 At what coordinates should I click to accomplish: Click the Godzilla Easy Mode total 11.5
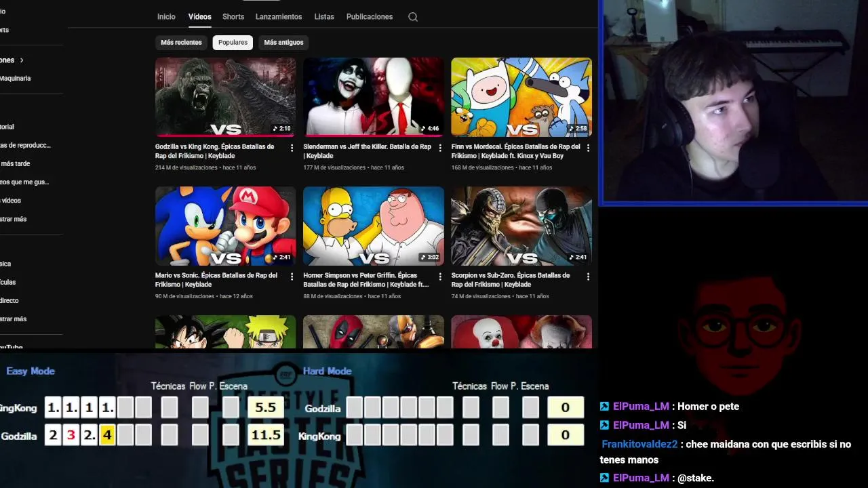pos(265,435)
